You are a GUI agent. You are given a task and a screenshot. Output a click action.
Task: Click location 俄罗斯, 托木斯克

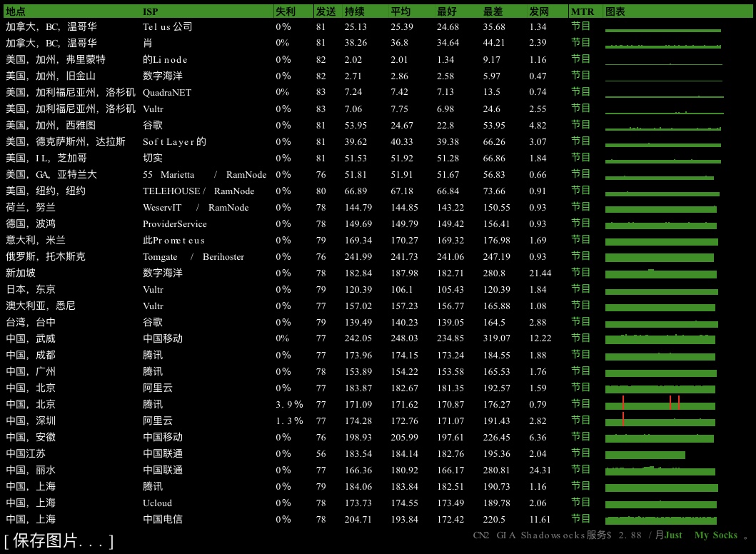45,256
